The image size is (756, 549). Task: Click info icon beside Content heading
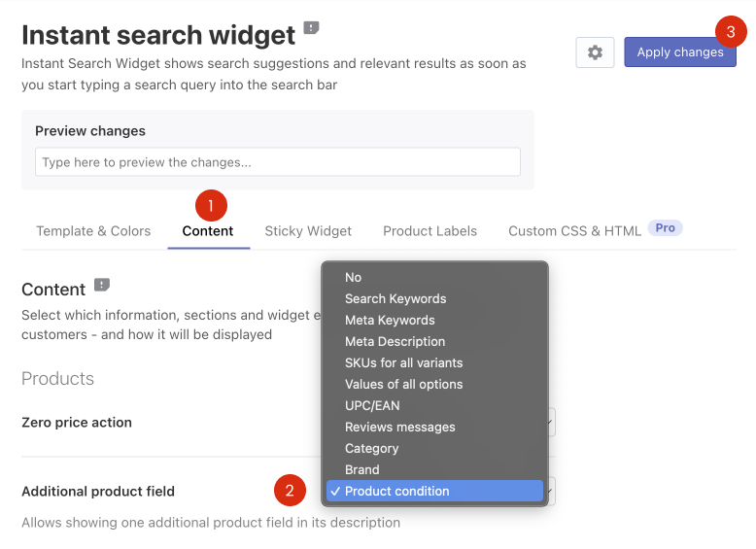coord(102,285)
